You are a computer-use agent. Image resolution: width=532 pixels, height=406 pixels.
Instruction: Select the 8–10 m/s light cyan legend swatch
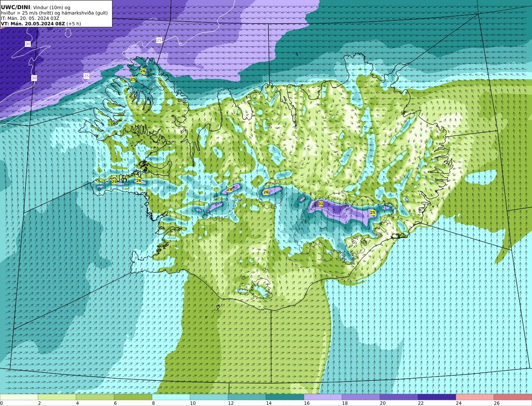pos(171,397)
